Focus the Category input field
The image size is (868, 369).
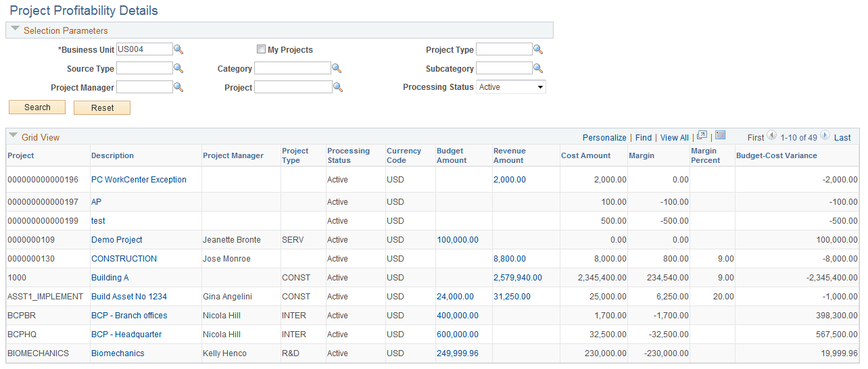point(293,68)
